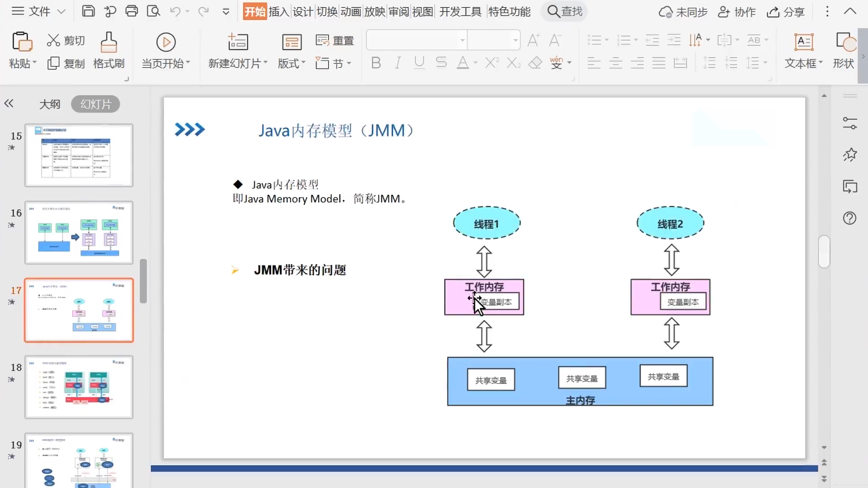Click the Cut scissors icon

[53, 41]
